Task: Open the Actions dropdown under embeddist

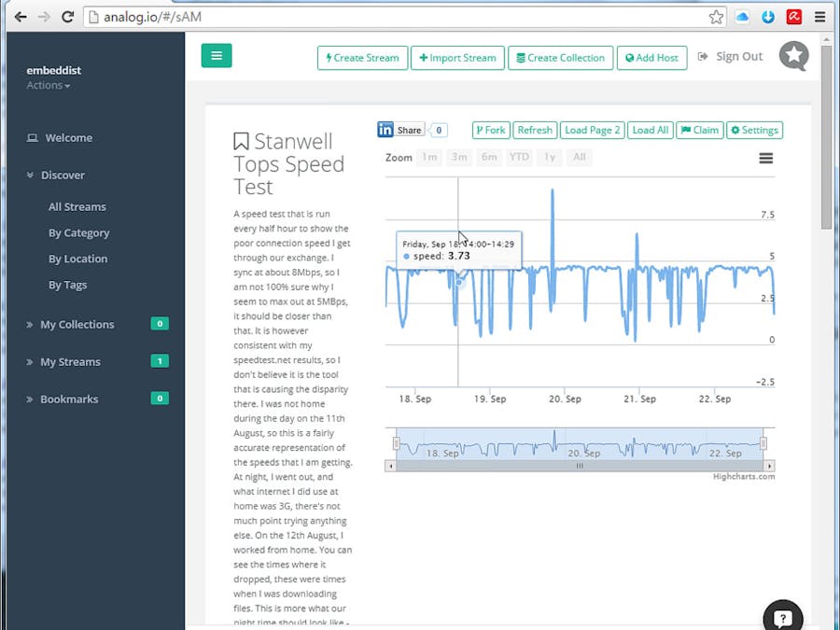Action: pyautogui.click(x=49, y=85)
